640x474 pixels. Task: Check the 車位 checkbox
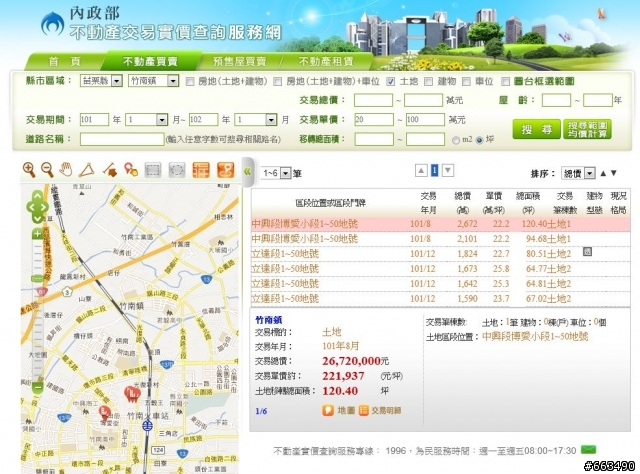(x=466, y=82)
